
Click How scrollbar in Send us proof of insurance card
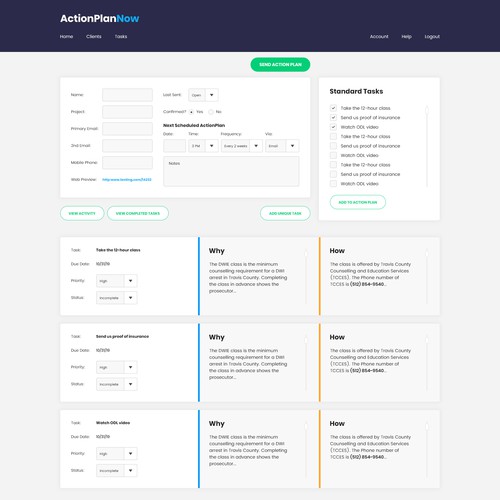click(x=427, y=363)
